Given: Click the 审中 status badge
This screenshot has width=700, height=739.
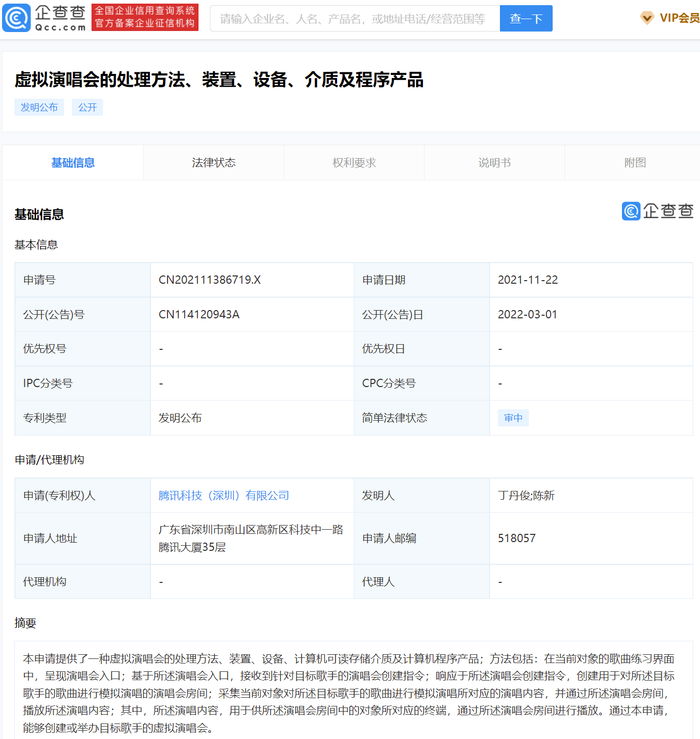Looking at the screenshot, I should coord(513,418).
